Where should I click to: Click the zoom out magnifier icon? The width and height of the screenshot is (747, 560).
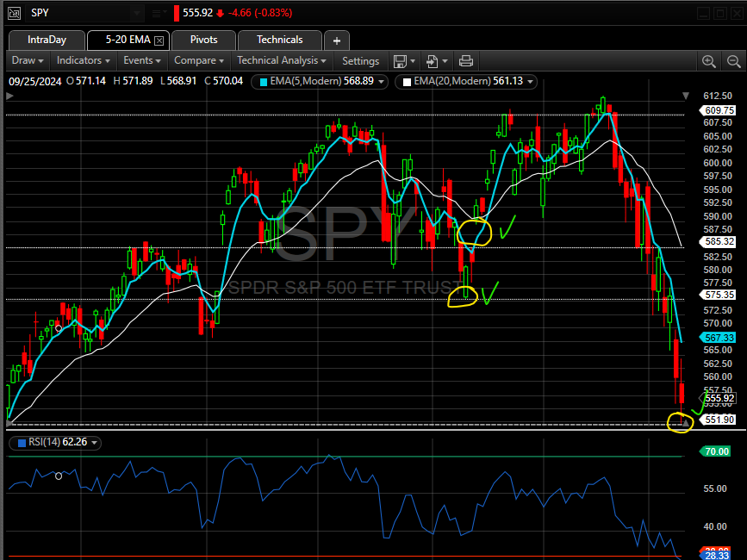click(731, 61)
